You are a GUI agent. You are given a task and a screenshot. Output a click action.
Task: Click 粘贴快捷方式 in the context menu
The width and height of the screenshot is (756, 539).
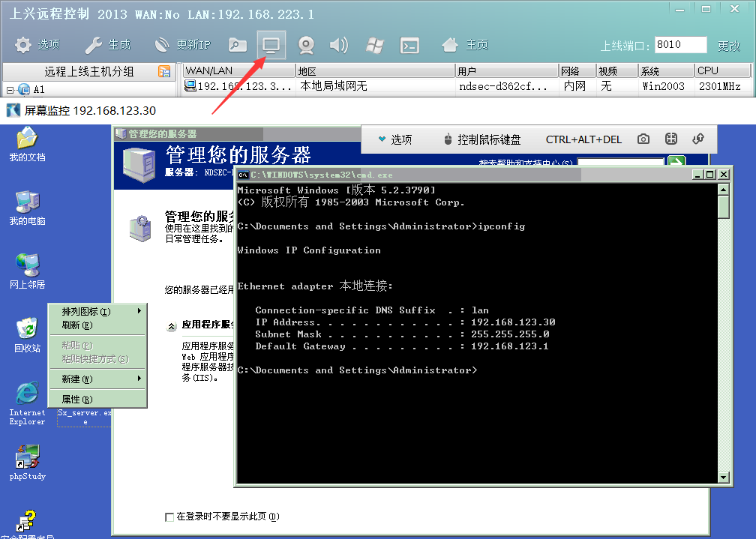(x=97, y=358)
